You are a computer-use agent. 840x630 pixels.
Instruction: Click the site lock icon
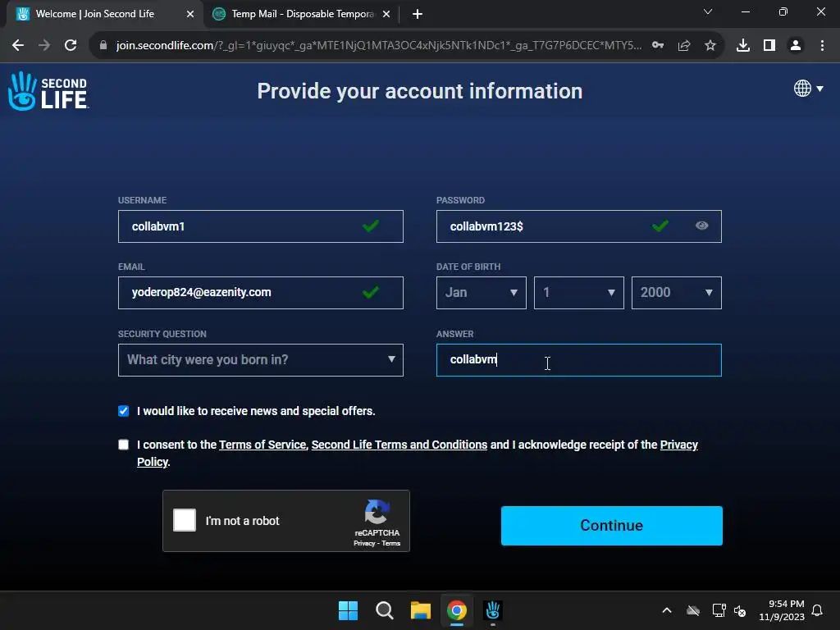[103, 46]
